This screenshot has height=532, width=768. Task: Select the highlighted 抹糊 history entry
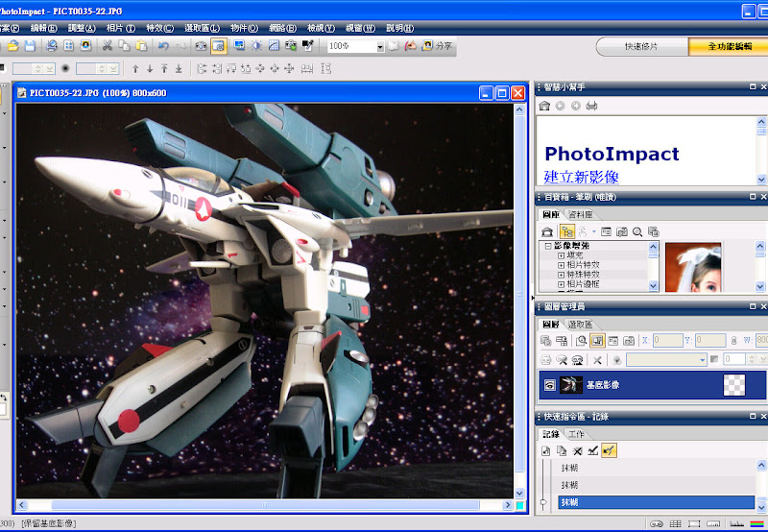(657, 502)
